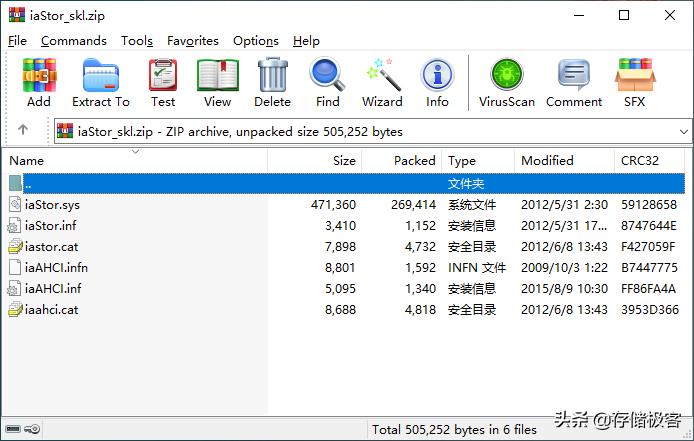
Task: Click CRC32 value 59128658
Action: click(649, 205)
